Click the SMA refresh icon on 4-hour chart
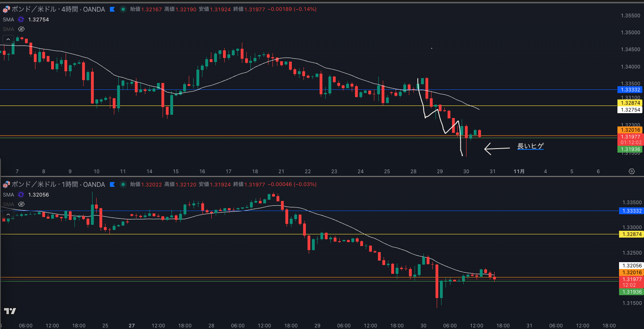 click(21, 19)
